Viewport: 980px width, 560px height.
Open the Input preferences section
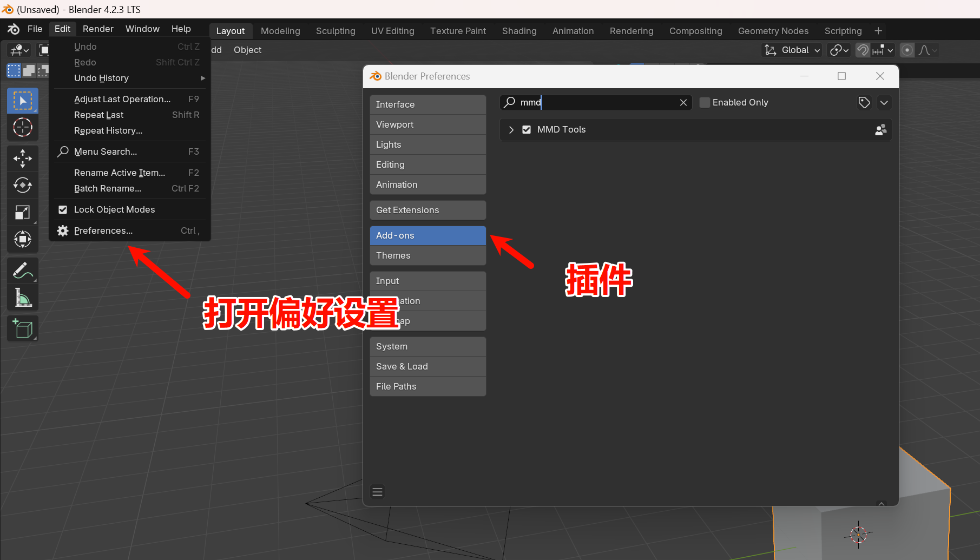[427, 281]
